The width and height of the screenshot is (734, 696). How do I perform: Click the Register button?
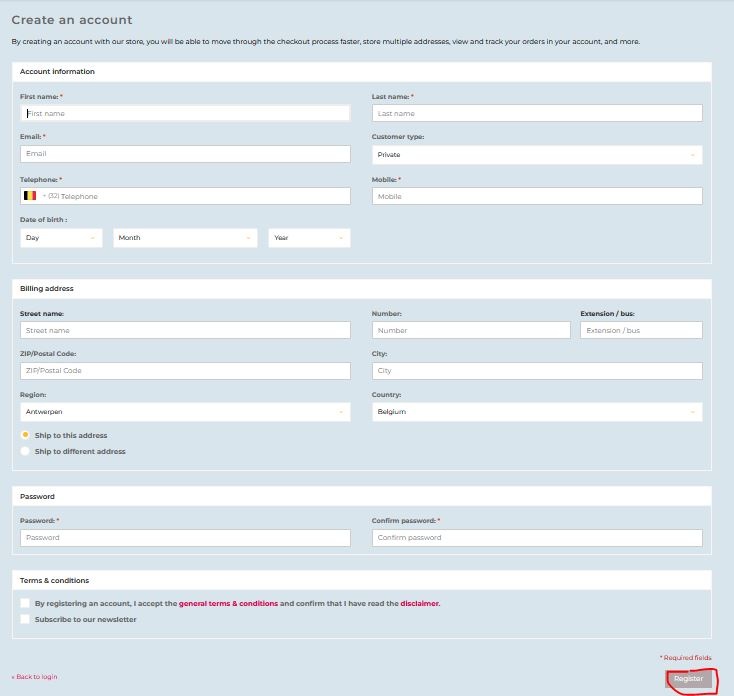click(689, 679)
